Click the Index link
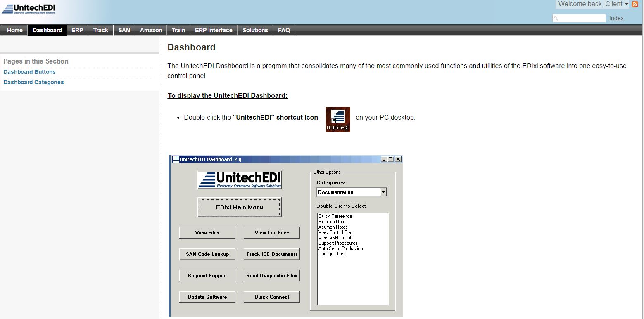 point(616,18)
